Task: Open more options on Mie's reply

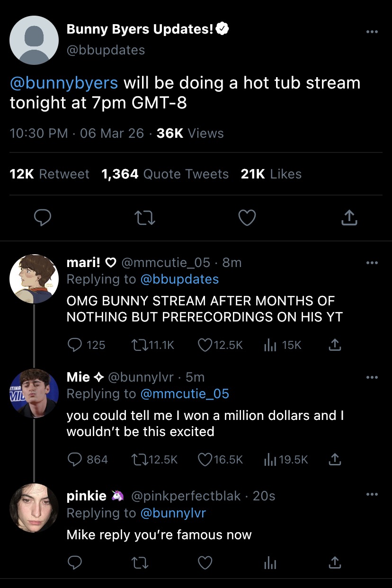Action: [372, 377]
